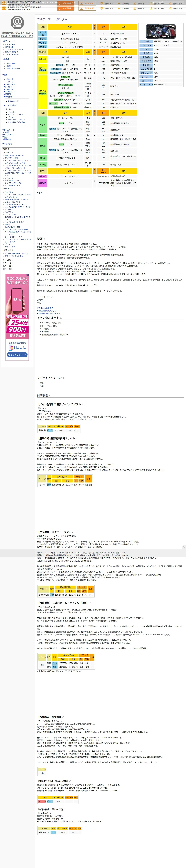The height and width of the screenshot is (868, 186).
Task: Collapse the ▼上方/下方修正 list
Action: (x=10, y=105)
